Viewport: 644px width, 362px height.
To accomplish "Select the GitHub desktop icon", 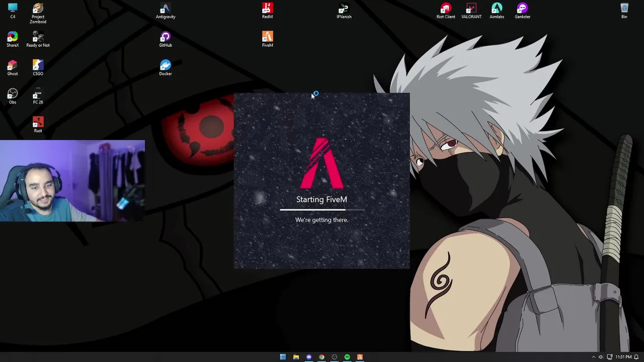I will point(166,39).
